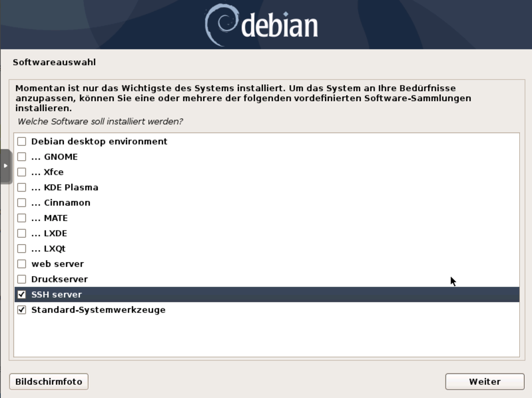Image resolution: width=532 pixels, height=398 pixels.
Task: Click the debian wordmark text in header
Action: tap(280, 25)
